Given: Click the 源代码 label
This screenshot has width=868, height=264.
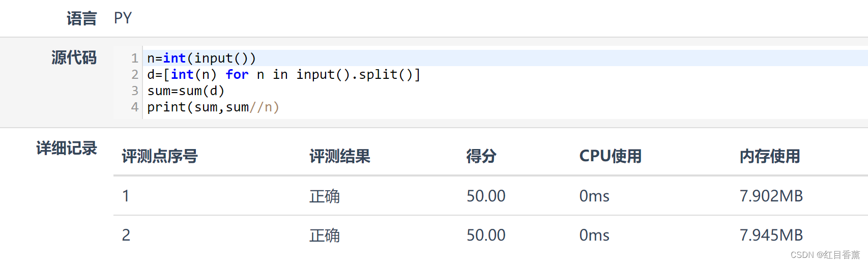Looking at the screenshot, I should [74, 58].
